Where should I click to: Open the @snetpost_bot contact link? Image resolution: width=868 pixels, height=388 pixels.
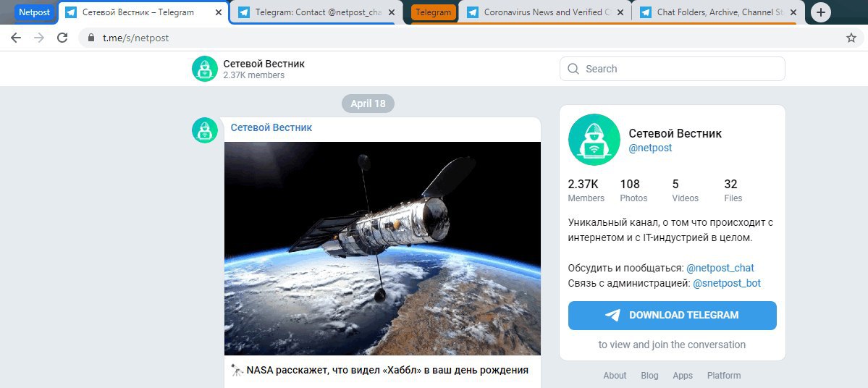(x=727, y=283)
